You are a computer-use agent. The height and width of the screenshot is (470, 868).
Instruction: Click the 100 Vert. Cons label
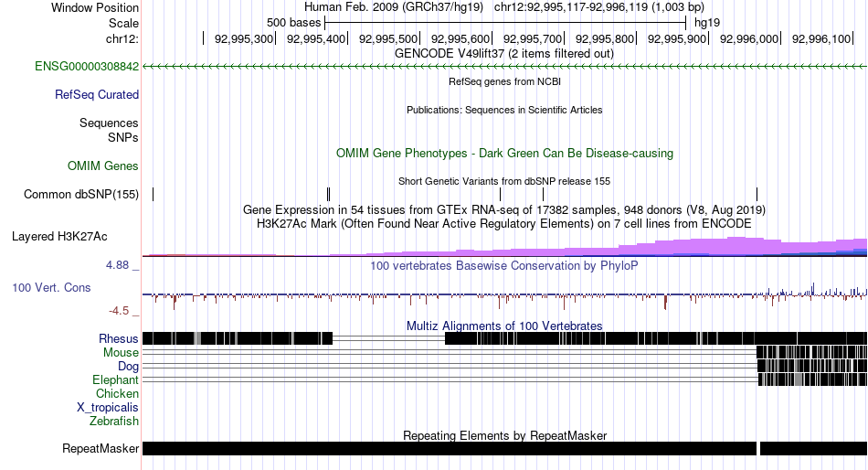51,288
